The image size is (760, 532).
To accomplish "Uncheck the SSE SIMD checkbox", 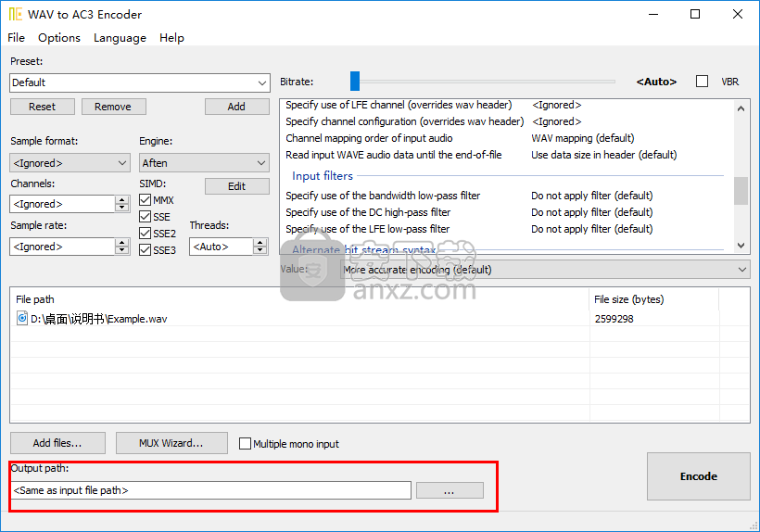I will [145, 217].
